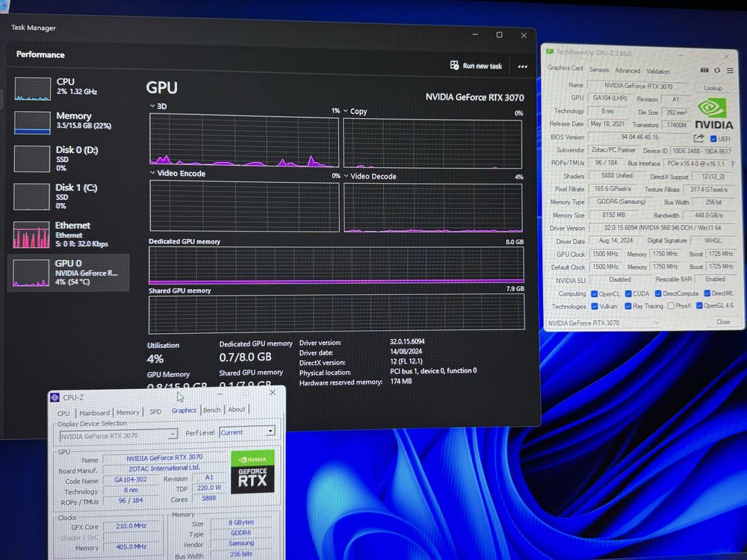
Task: Open the Graphics tab in CPU-Z
Action: pyautogui.click(x=184, y=410)
